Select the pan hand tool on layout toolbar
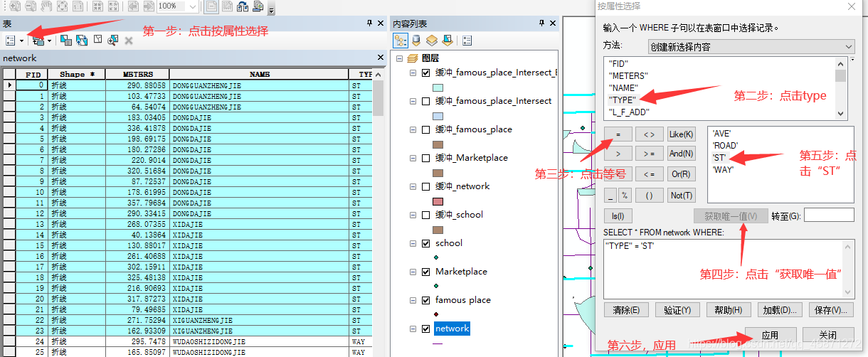This screenshot has width=868, height=357. 45,6
